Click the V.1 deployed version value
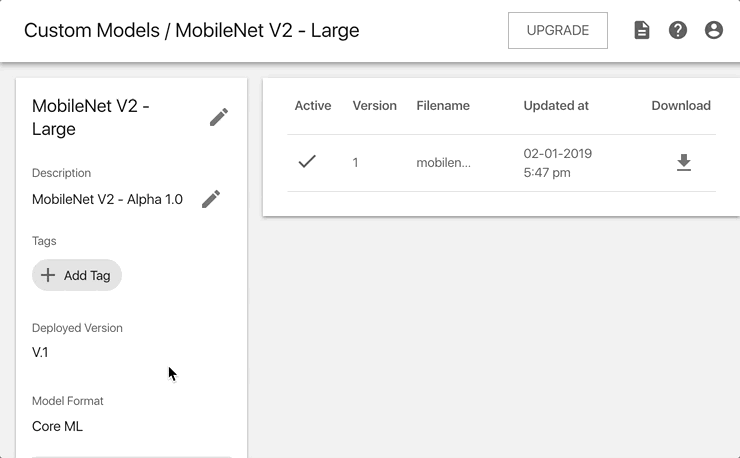The width and height of the screenshot is (740, 458). pyautogui.click(x=40, y=352)
